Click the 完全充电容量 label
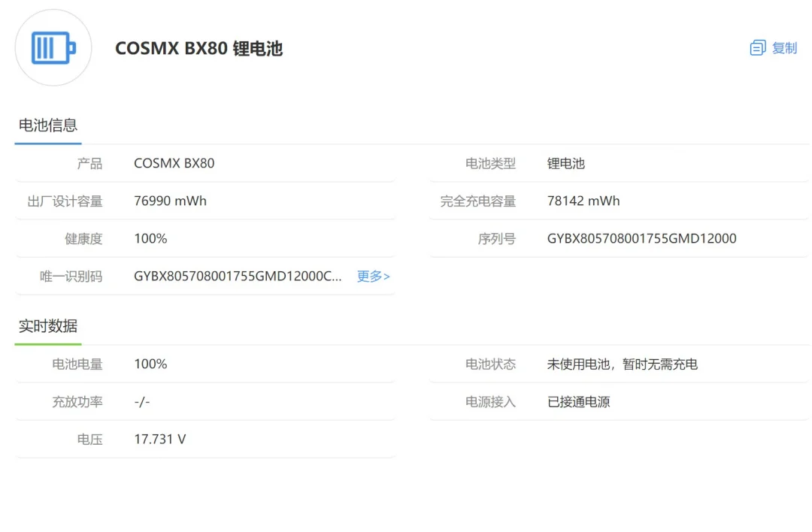 coord(478,201)
